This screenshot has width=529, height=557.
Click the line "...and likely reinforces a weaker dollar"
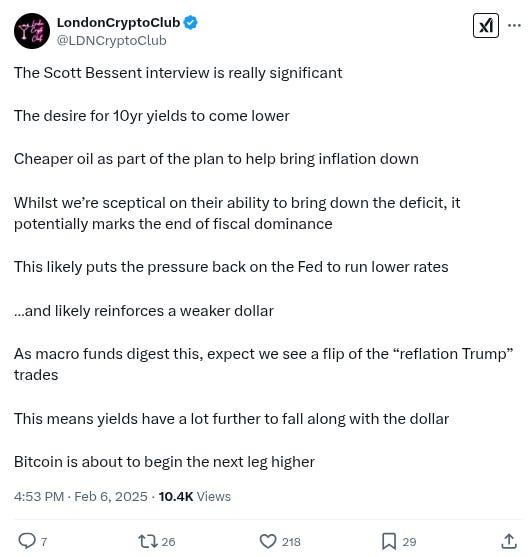pos(144,311)
